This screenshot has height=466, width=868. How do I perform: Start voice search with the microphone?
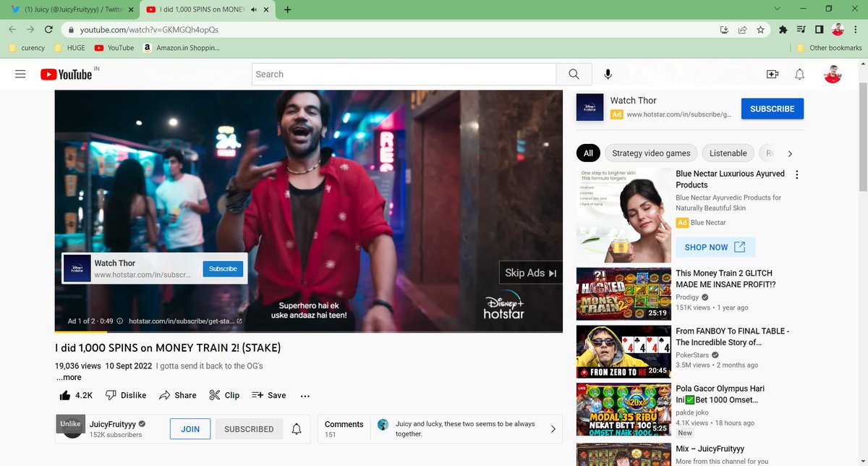tap(608, 74)
